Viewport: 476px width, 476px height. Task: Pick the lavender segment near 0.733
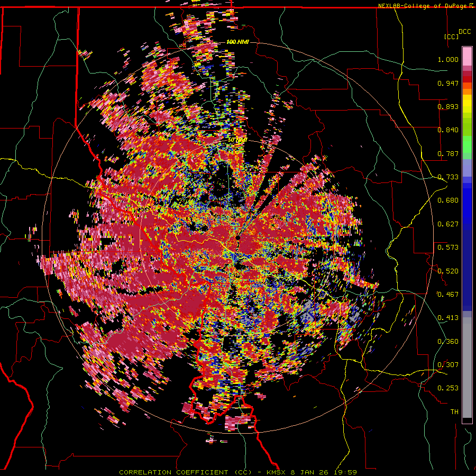[x=467, y=168]
